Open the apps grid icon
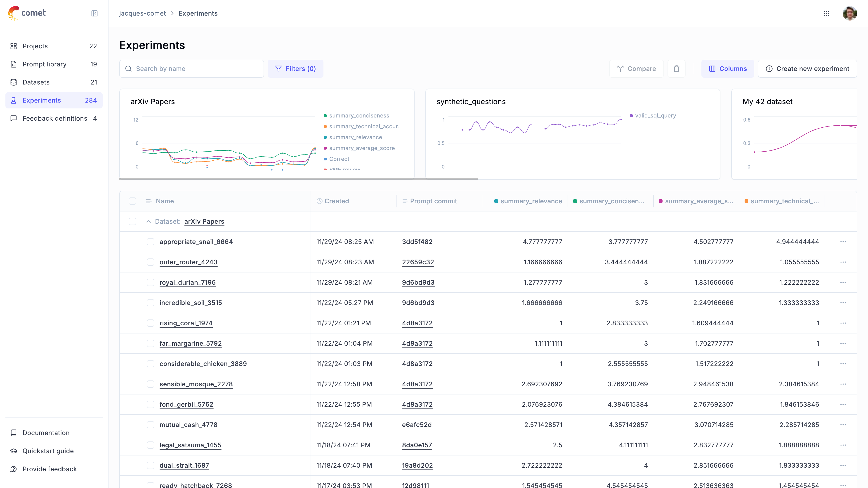868x488 pixels. click(826, 14)
